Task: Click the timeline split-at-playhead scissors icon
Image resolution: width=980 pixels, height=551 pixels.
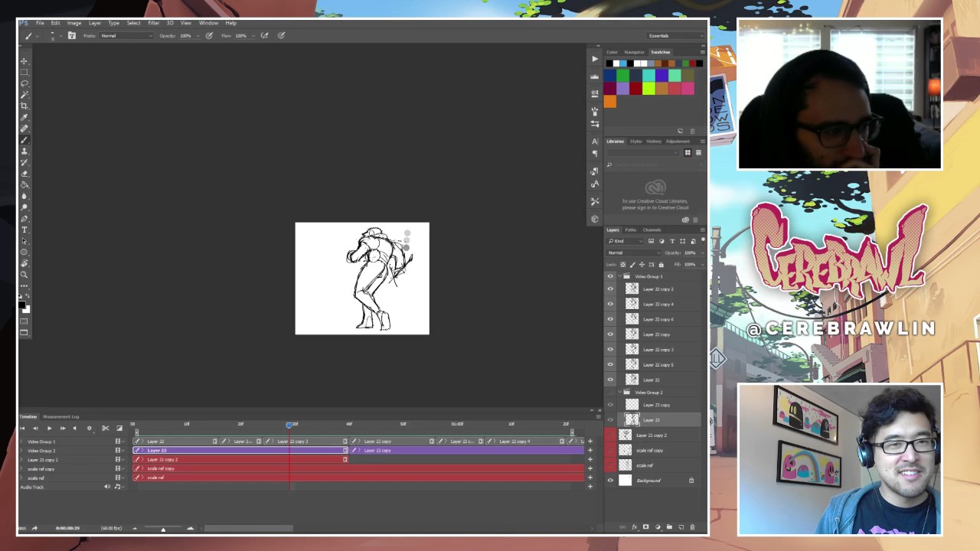Action: click(x=105, y=429)
